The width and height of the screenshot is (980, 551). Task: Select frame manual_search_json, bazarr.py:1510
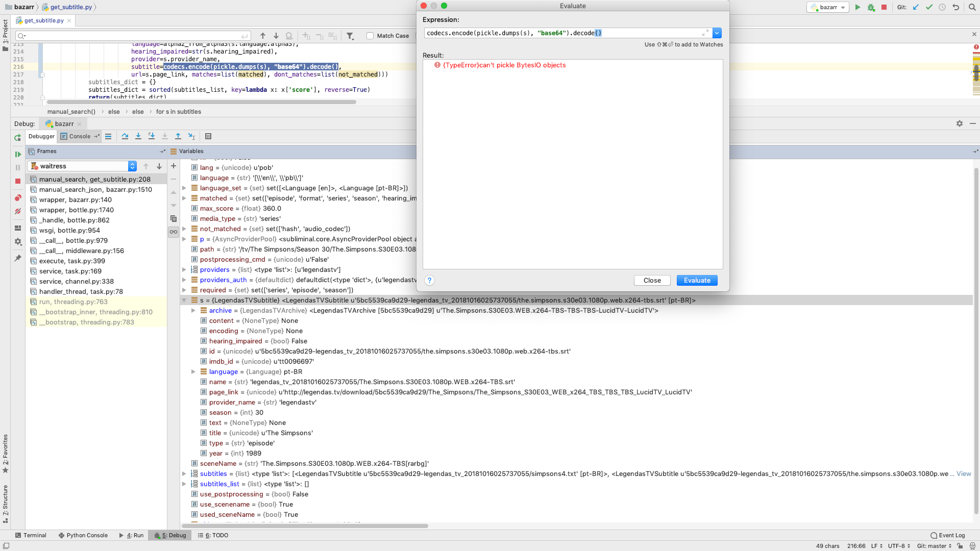(95, 189)
